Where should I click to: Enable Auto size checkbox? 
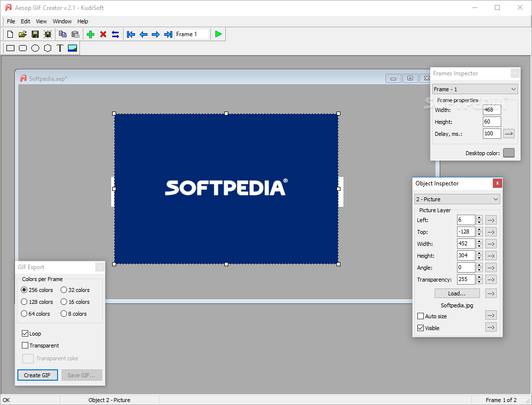click(420, 316)
